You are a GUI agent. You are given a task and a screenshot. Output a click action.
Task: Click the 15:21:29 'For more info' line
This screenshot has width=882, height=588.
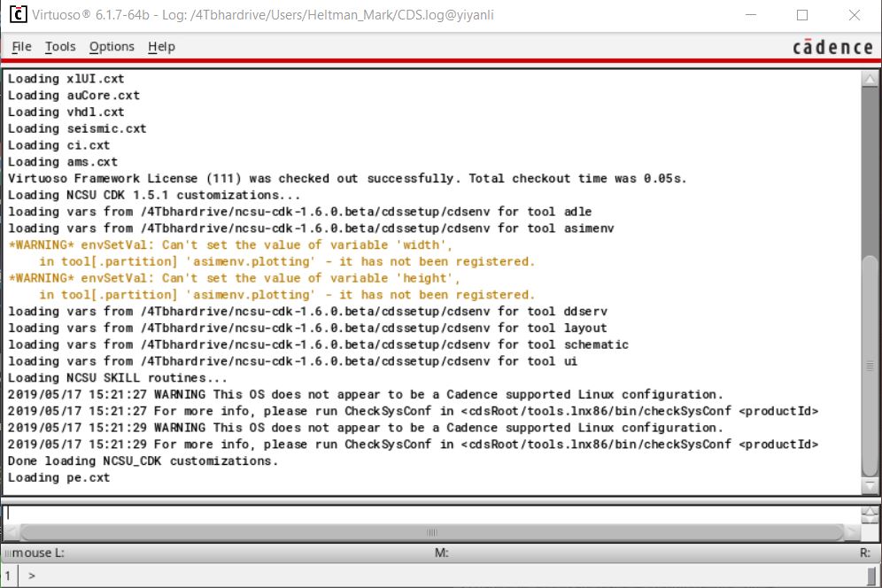coord(414,444)
